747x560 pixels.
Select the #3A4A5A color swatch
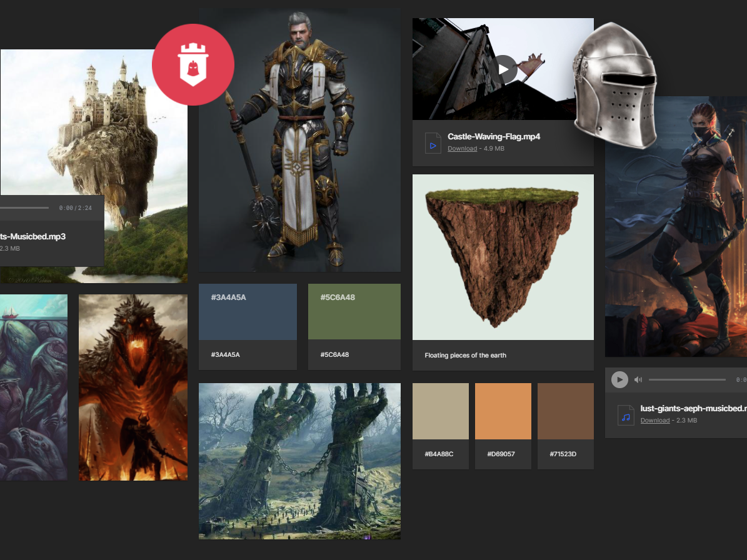[248, 311]
